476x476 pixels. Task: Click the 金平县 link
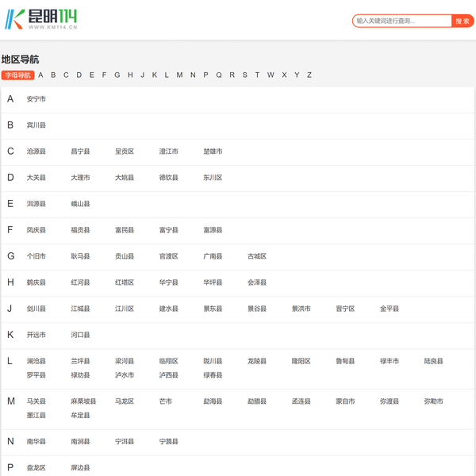tap(390, 309)
